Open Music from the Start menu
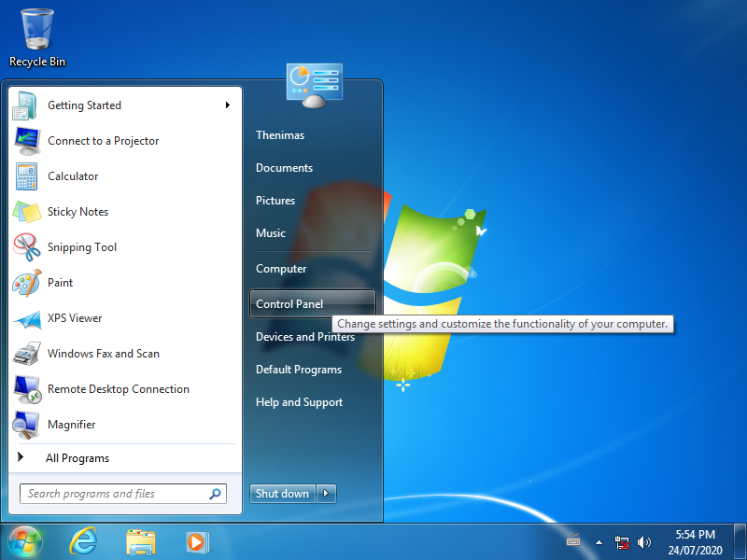 pyautogui.click(x=271, y=233)
